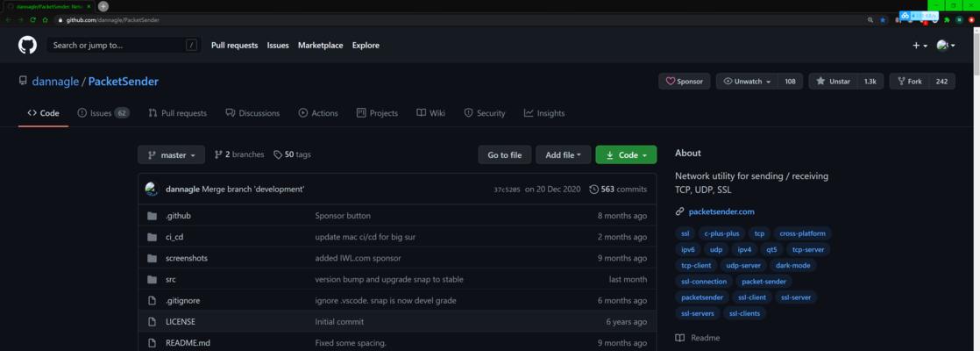Click the cross-platform topic tag

pyautogui.click(x=803, y=233)
